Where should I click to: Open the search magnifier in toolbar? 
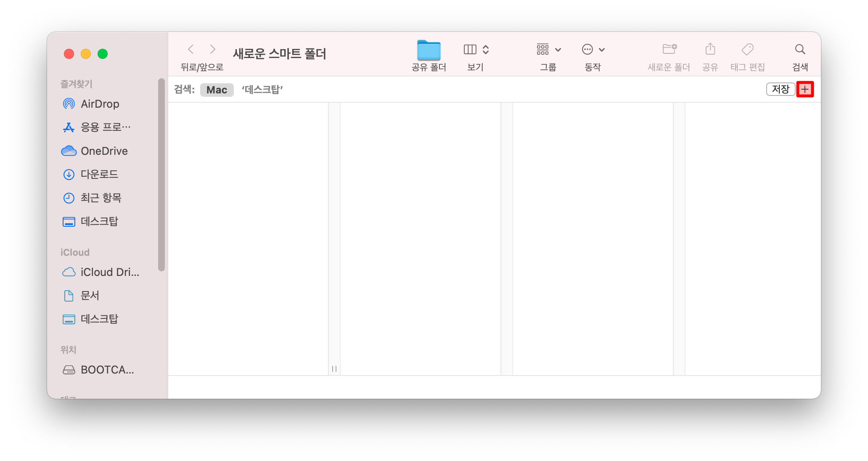(x=800, y=50)
